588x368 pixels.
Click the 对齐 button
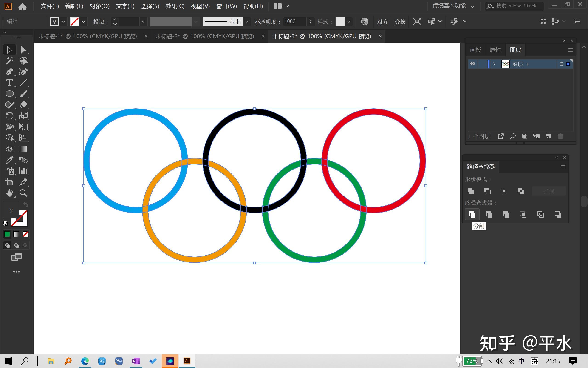[382, 22]
